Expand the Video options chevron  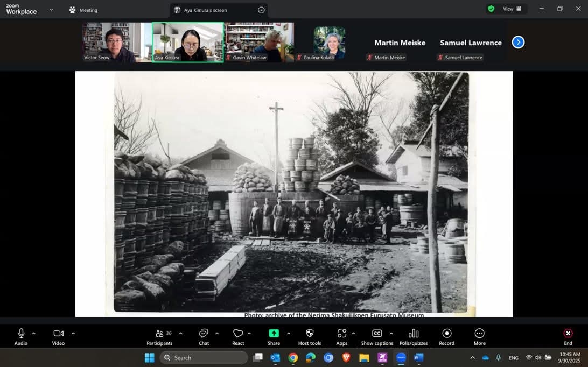(x=73, y=334)
